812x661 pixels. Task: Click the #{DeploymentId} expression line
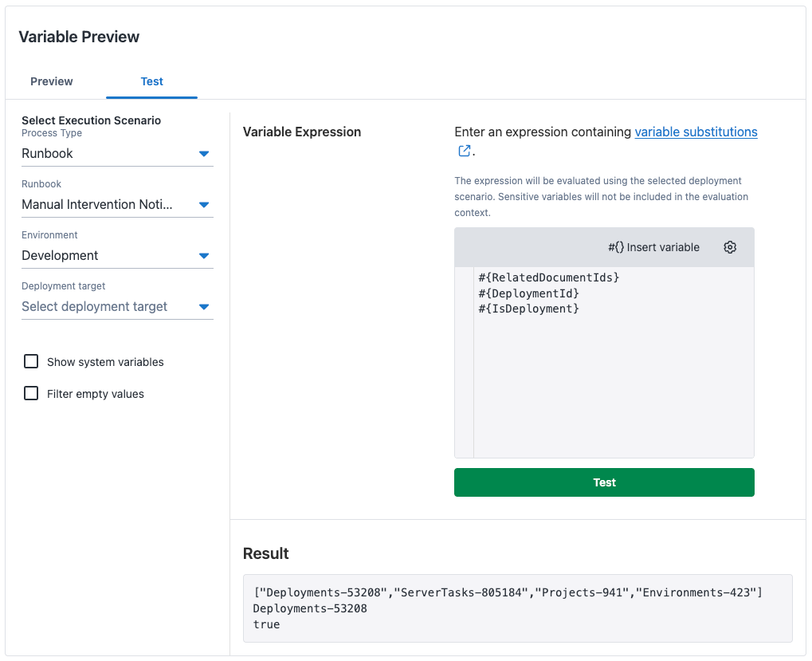[528, 293]
